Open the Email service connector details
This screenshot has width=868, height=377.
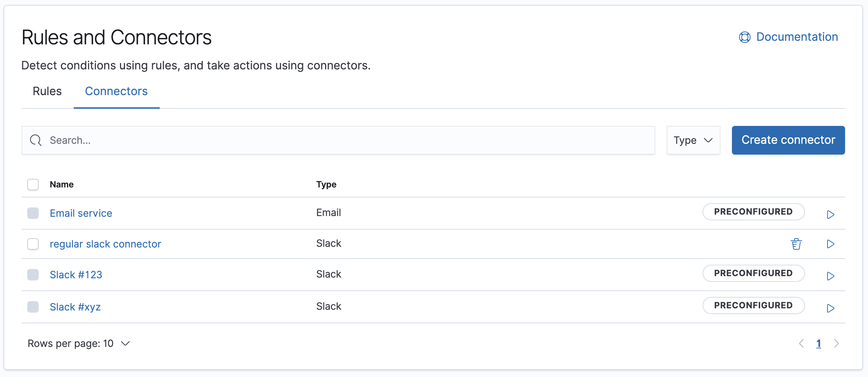(x=81, y=213)
